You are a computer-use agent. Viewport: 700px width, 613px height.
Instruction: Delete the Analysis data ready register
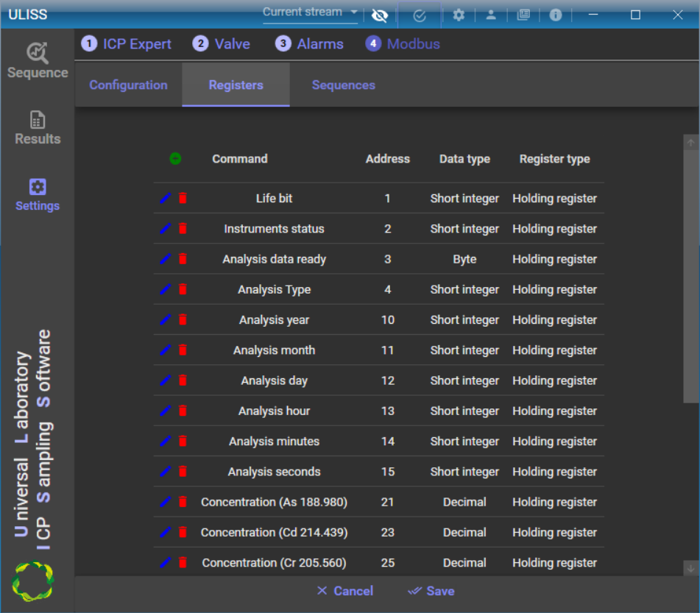click(x=183, y=259)
